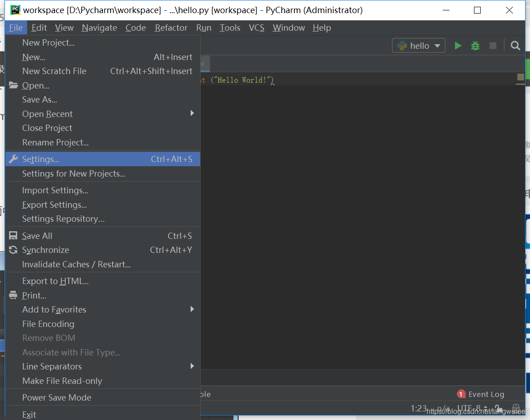Open the Code menu
The image size is (530, 420).
tap(136, 28)
